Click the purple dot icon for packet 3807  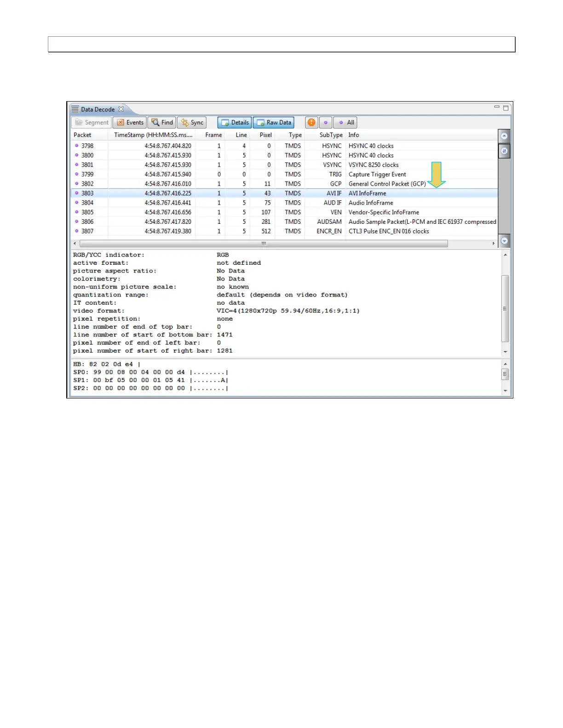point(77,231)
